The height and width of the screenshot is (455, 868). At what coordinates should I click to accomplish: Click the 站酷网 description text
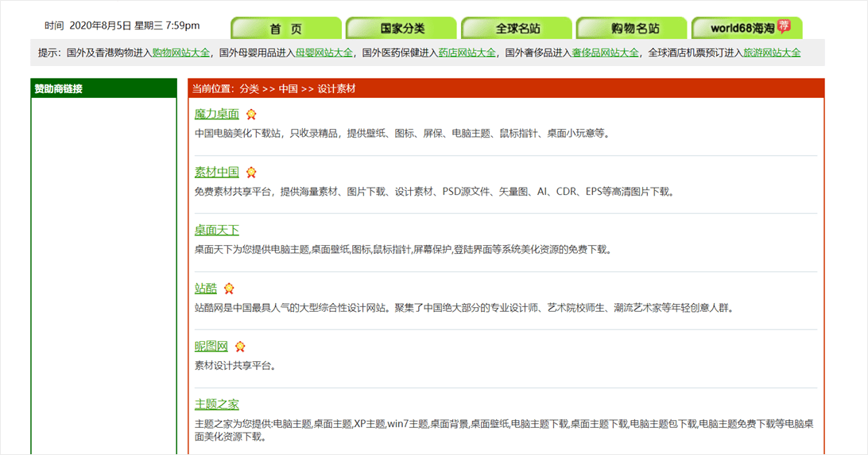click(464, 308)
